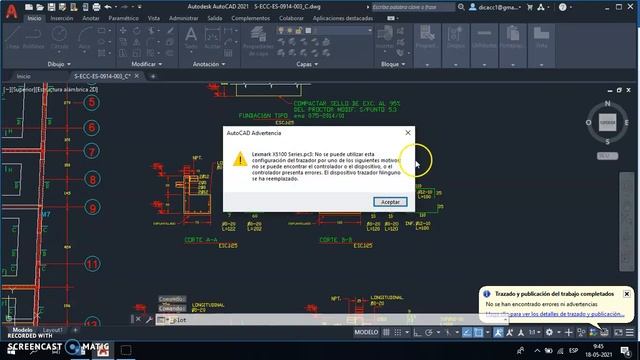Viewport: 640px width, 360px height.
Task: Toggle object snap tracking in status bar
Action: [x=467, y=332]
